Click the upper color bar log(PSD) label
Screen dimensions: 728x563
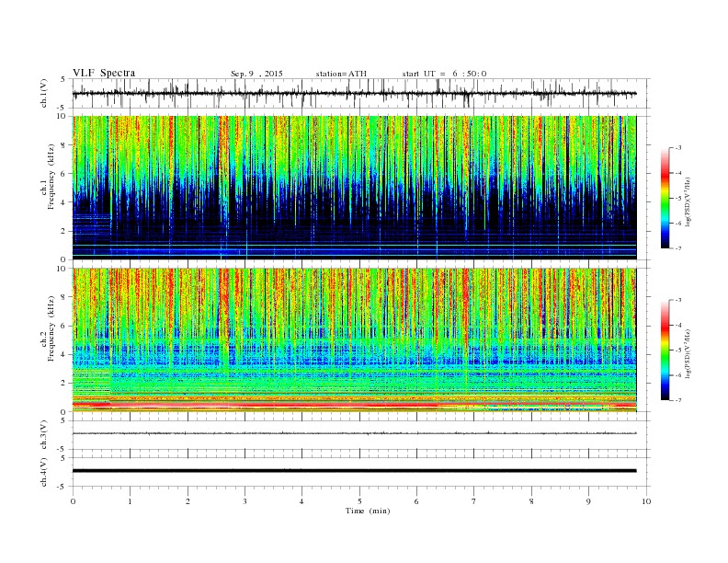[x=688, y=201]
